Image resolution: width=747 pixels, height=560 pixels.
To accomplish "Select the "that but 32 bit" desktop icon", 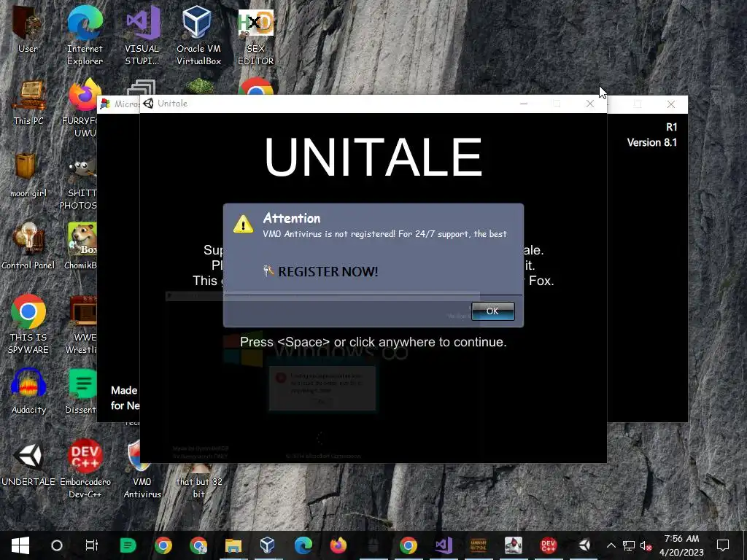I will pyautogui.click(x=198, y=481).
